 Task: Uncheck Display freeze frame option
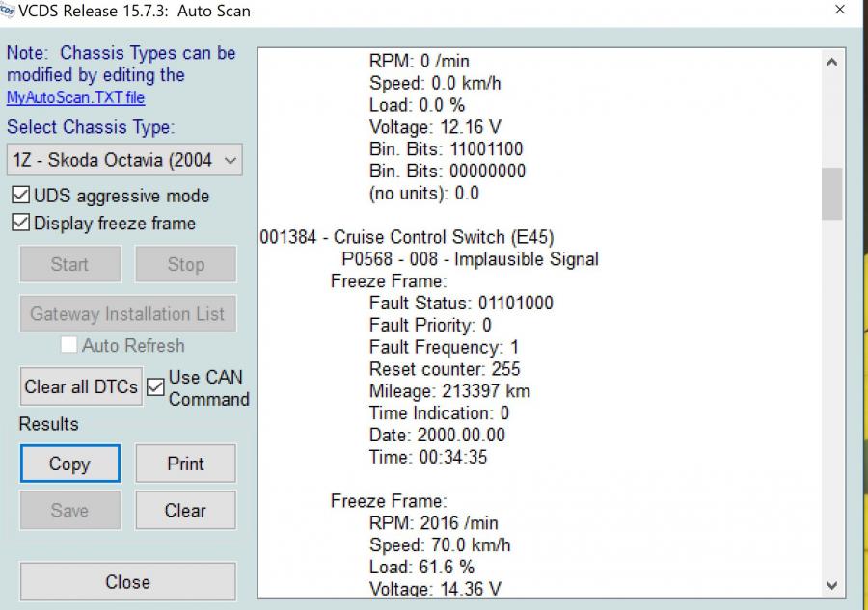coord(19,224)
